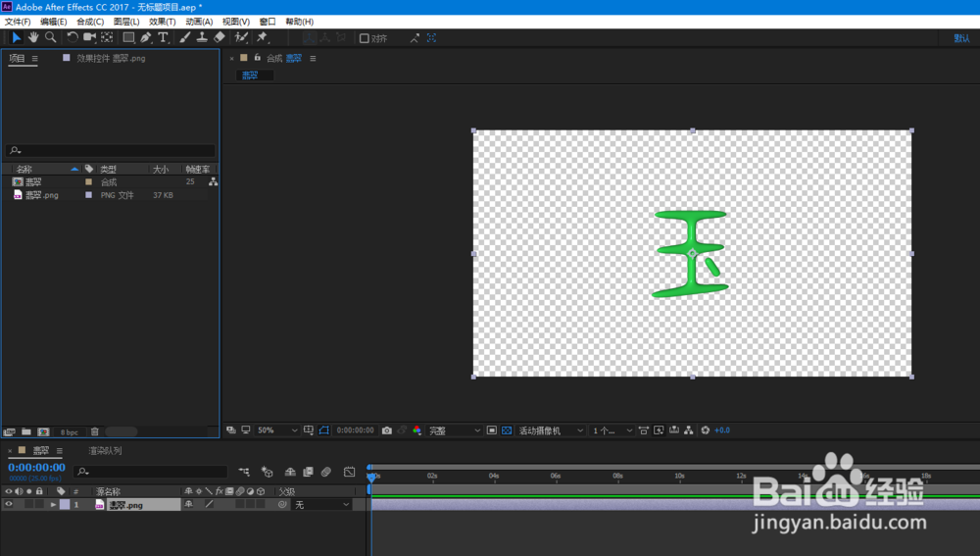
Task: Toggle Draft 3D icon in timeline
Action: point(267,472)
